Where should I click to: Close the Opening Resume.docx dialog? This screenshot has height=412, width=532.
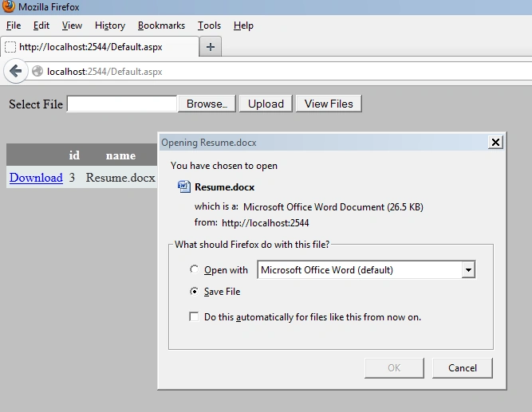(x=495, y=142)
